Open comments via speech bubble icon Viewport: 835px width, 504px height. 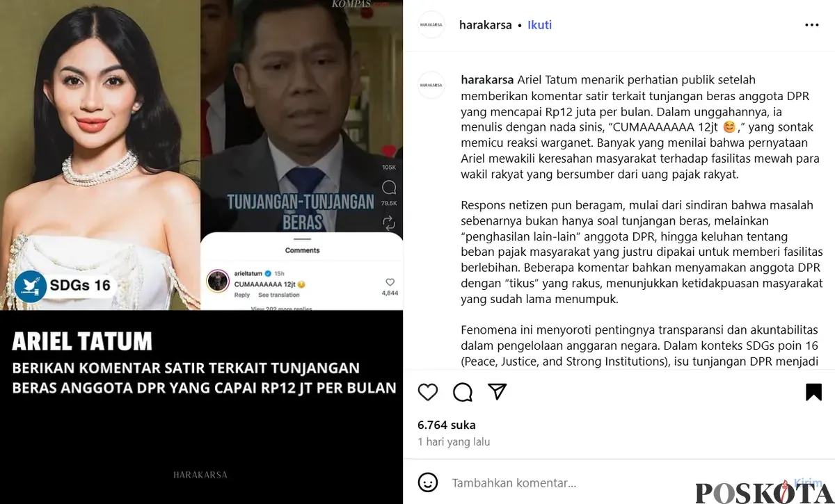(x=463, y=392)
